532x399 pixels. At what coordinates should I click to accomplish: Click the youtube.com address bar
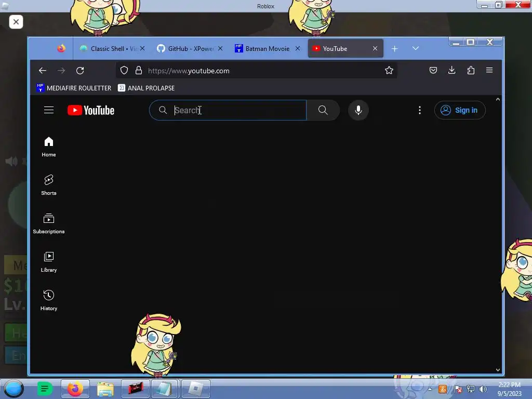tap(257, 71)
